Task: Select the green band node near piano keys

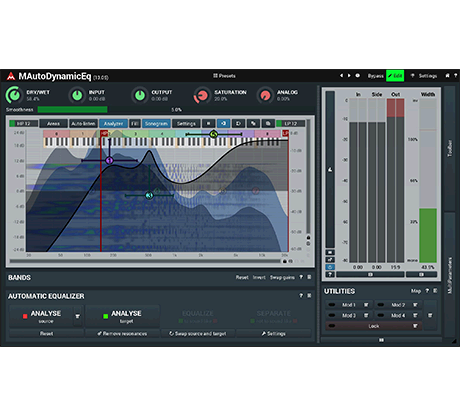Action: coord(214,134)
